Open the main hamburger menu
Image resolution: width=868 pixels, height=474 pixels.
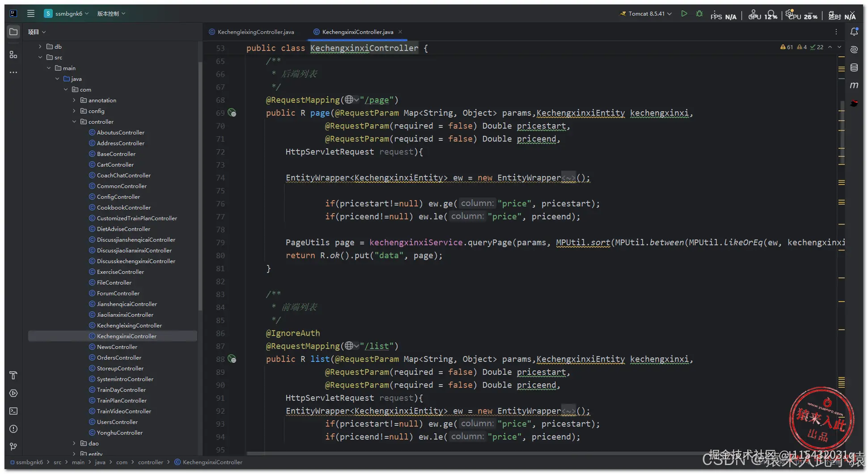(31, 13)
